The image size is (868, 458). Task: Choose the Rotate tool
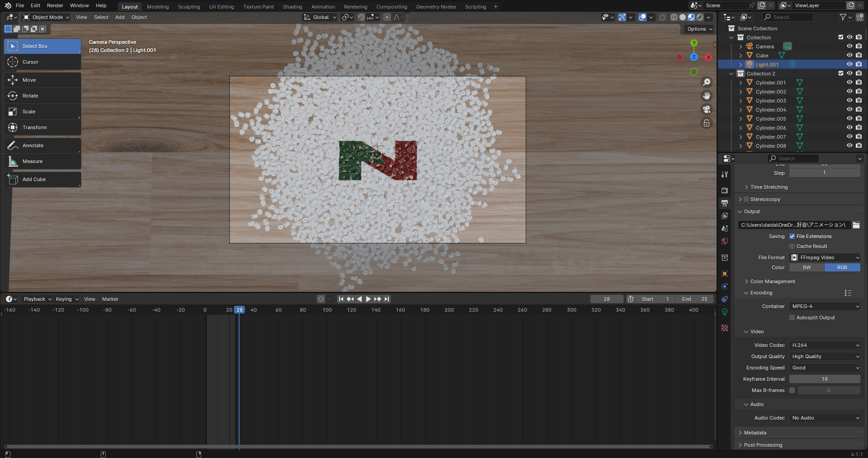pos(42,96)
